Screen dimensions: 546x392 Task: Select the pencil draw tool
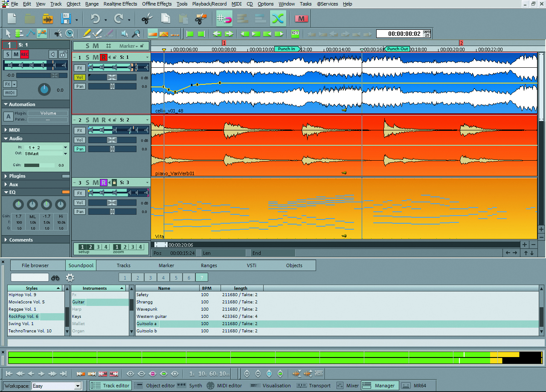tap(87, 34)
